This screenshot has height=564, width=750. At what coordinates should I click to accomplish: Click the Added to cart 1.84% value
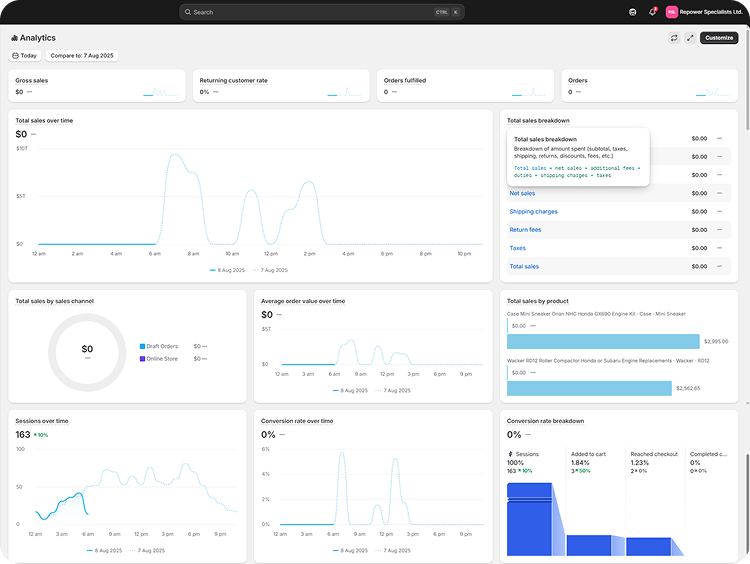point(580,463)
